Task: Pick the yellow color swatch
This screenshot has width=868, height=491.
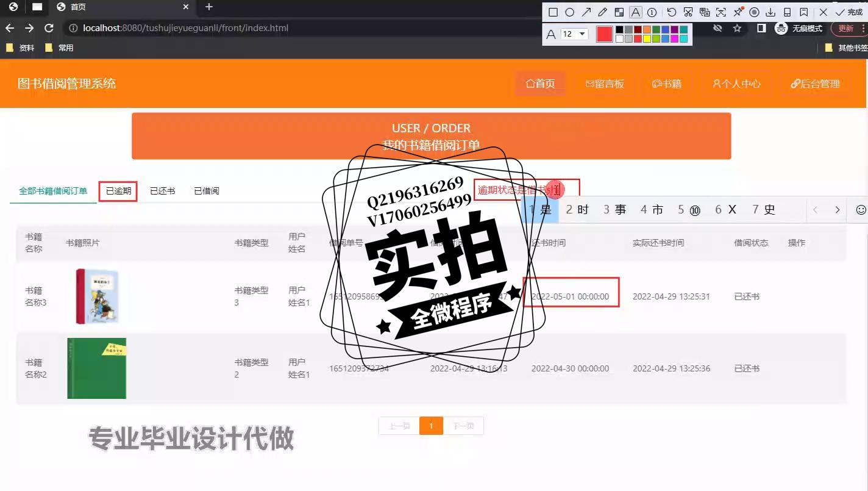Action: (647, 39)
